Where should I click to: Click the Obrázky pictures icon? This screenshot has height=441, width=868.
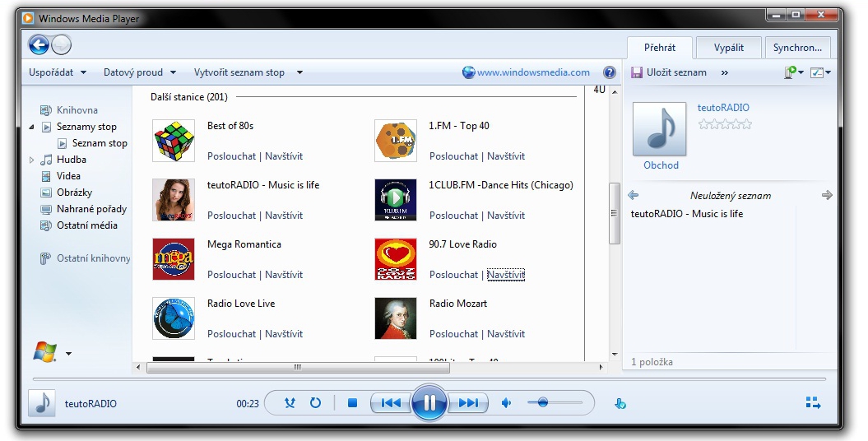click(x=47, y=193)
